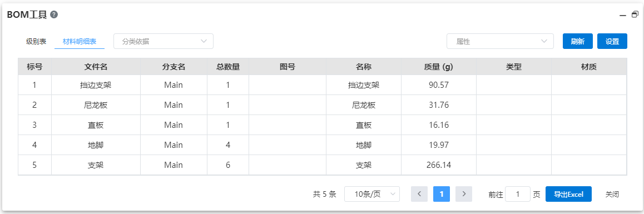Open the 属性 dropdown
This screenshot has width=644, height=214.
pos(501,41)
